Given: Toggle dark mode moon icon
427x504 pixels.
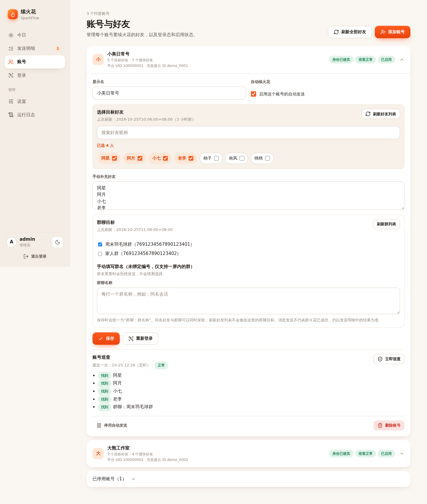Looking at the screenshot, I should 58,242.
